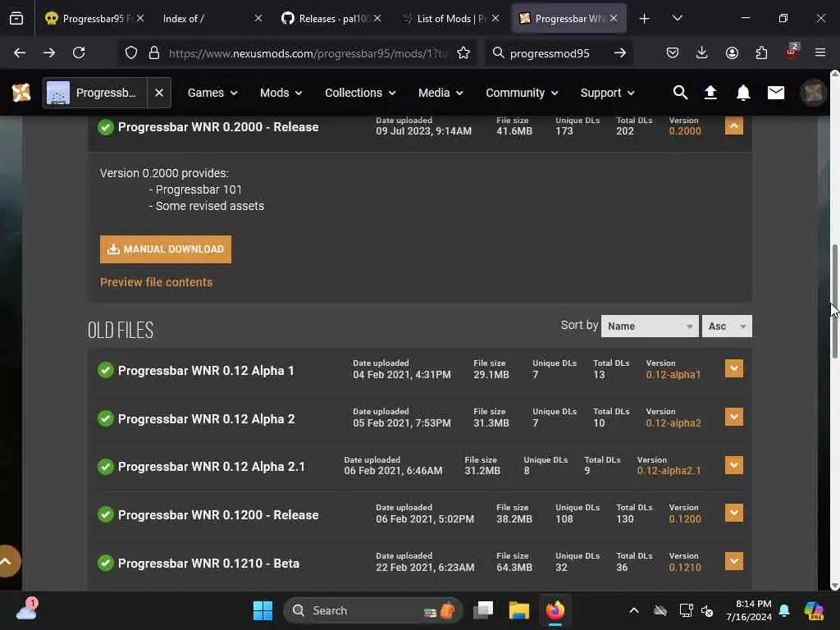Screen dimensions: 840x630
Task: Open the Mods dropdown menu
Action: (x=281, y=93)
